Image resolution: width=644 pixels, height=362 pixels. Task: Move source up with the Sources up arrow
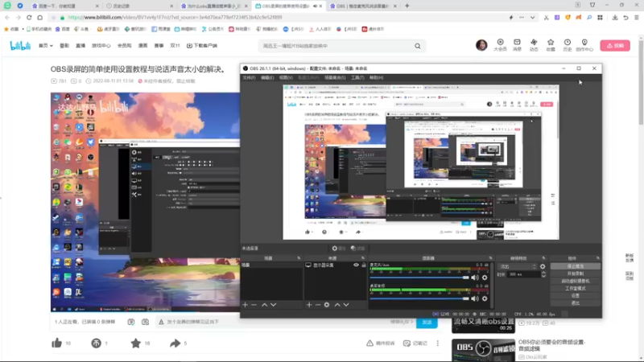[337, 305]
